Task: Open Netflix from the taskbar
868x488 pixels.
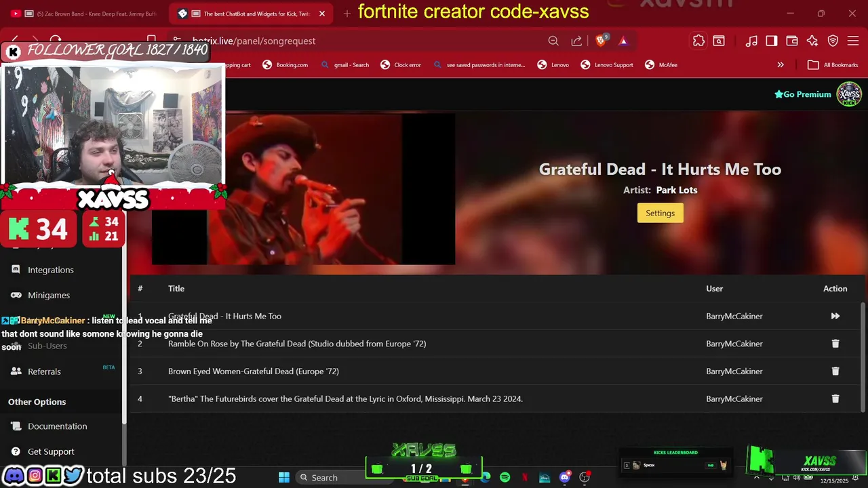Action: [525, 477]
